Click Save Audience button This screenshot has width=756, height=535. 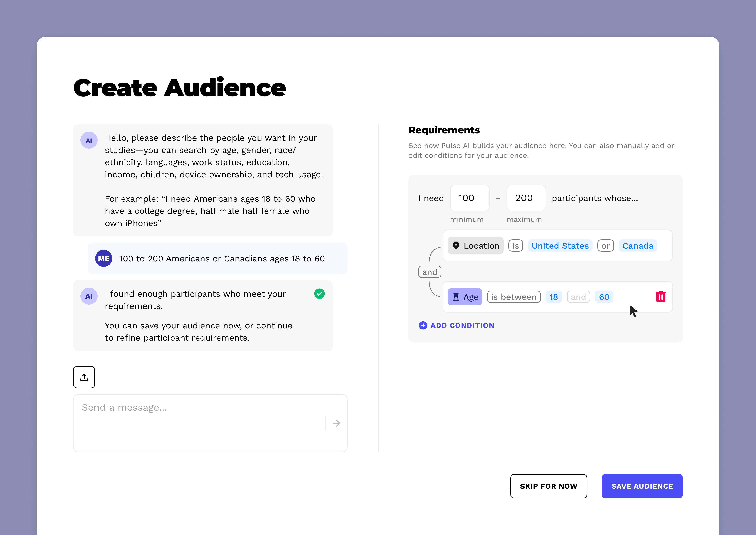642,486
